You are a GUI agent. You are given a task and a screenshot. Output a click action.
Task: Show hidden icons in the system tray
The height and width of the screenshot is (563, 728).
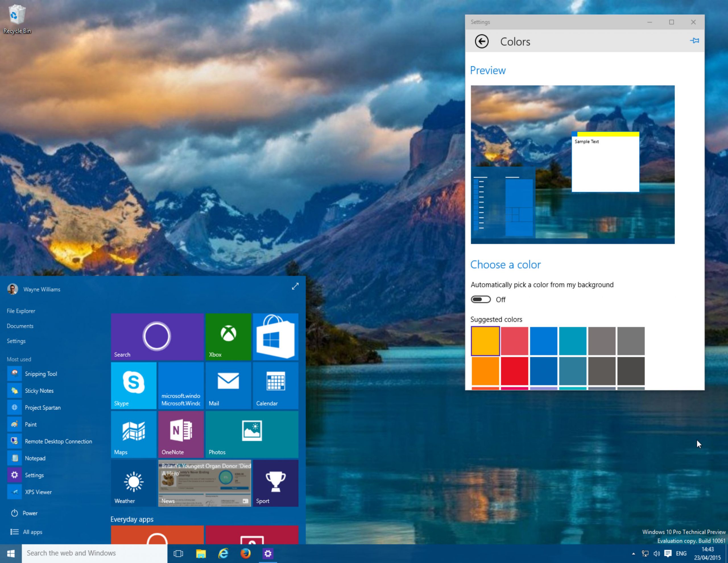(633, 553)
